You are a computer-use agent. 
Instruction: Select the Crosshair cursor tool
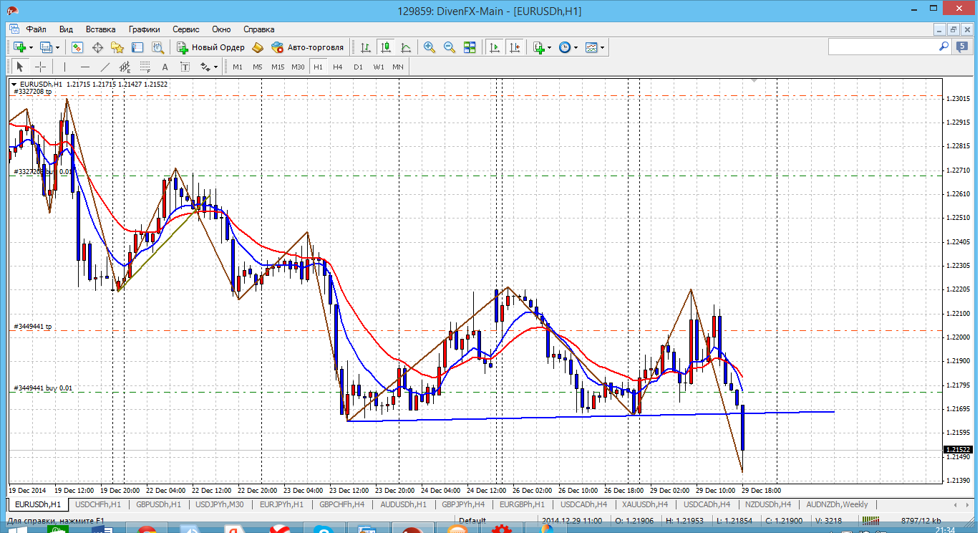pos(41,67)
